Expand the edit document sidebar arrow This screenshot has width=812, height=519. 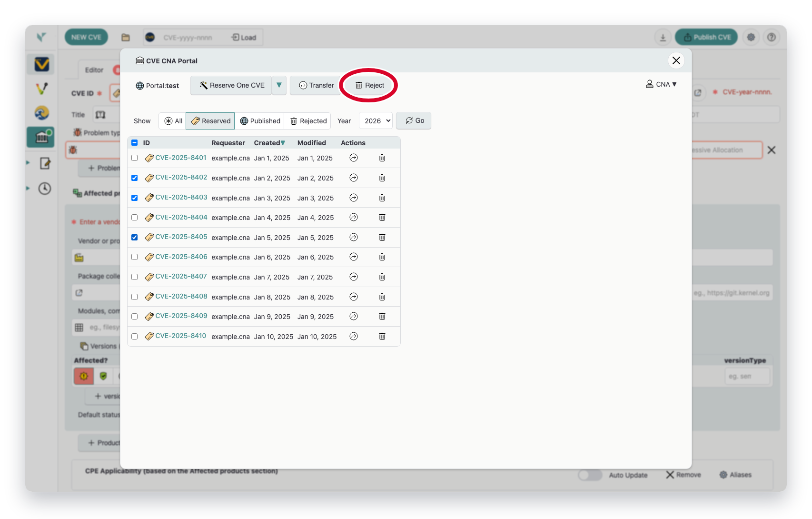pyautogui.click(x=28, y=163)
